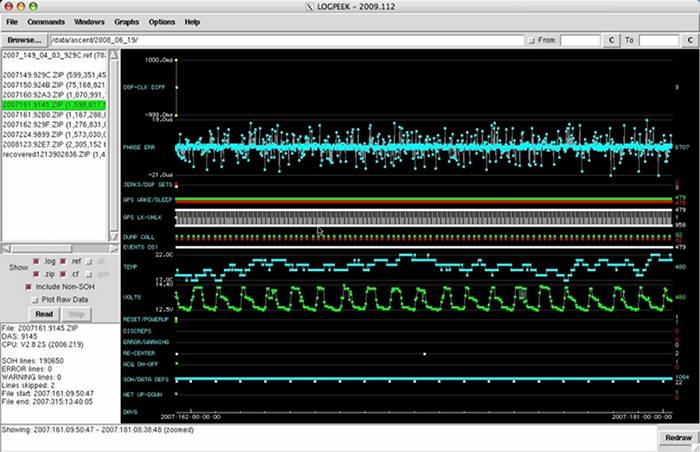Disable the Include Non-SOH checkbox

click(29, 286)
